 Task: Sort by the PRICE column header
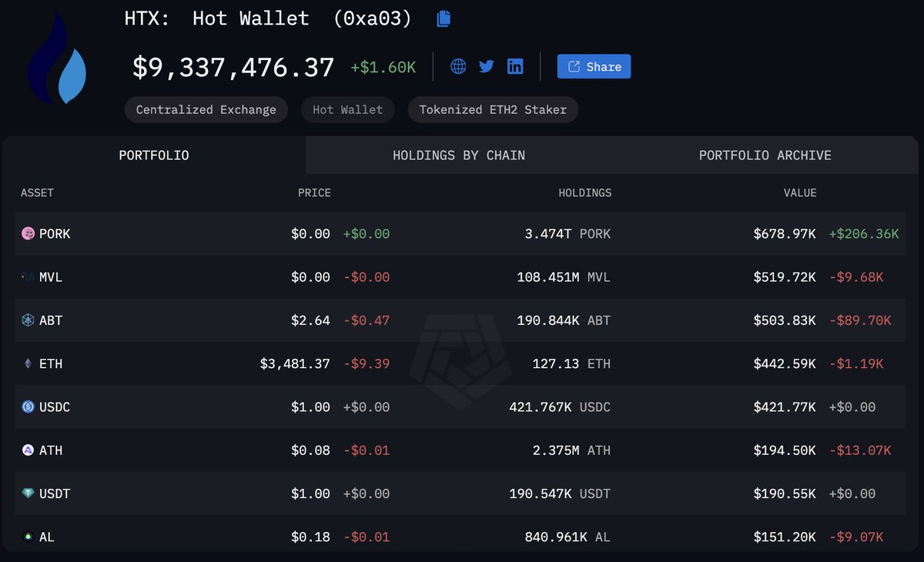click(314, 192)
